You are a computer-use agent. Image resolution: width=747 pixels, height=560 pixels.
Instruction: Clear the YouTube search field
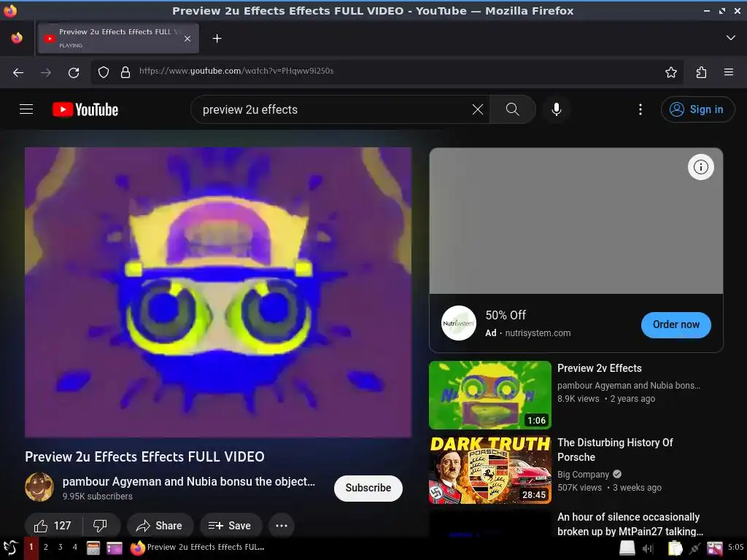click(477, 109)
